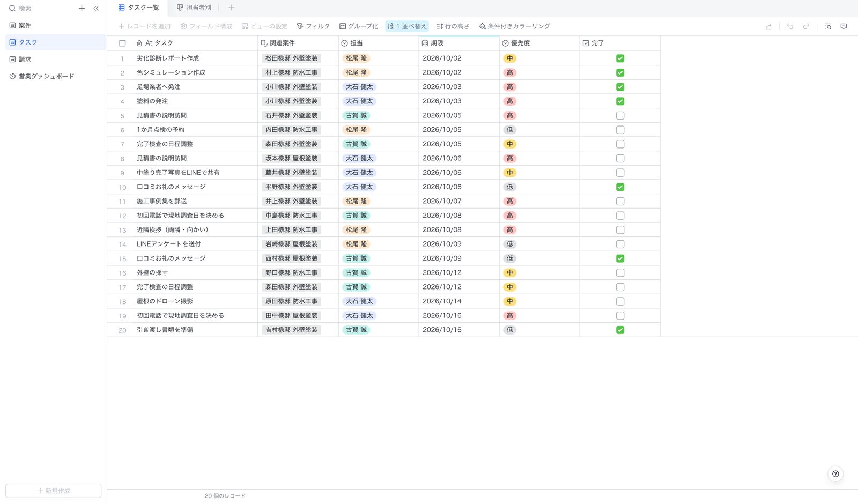The width and height of the screenshot is (858, 504).
Task: Collapse the sidebar with the double-chevron icon
Action: point(96,9)
